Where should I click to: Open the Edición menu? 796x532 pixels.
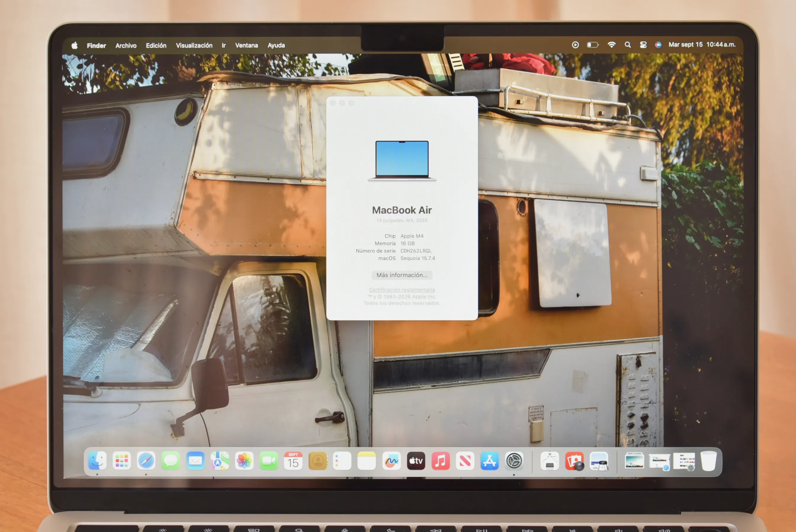156,46
